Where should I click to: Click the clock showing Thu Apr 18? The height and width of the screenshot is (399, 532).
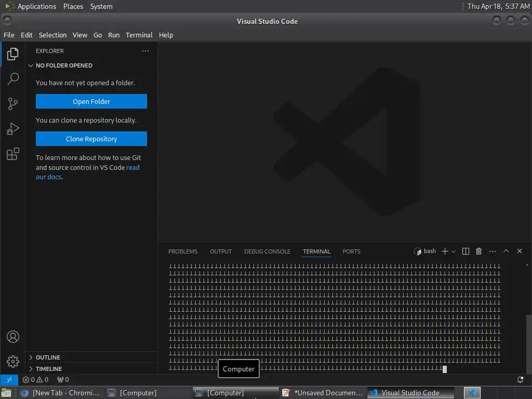click(x=498, y=6)
